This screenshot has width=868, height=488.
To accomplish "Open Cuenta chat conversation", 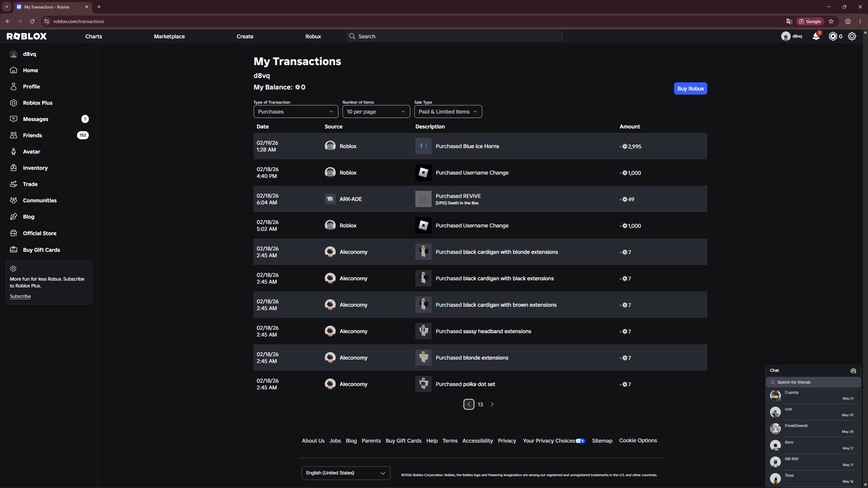I will coord(813,395).
